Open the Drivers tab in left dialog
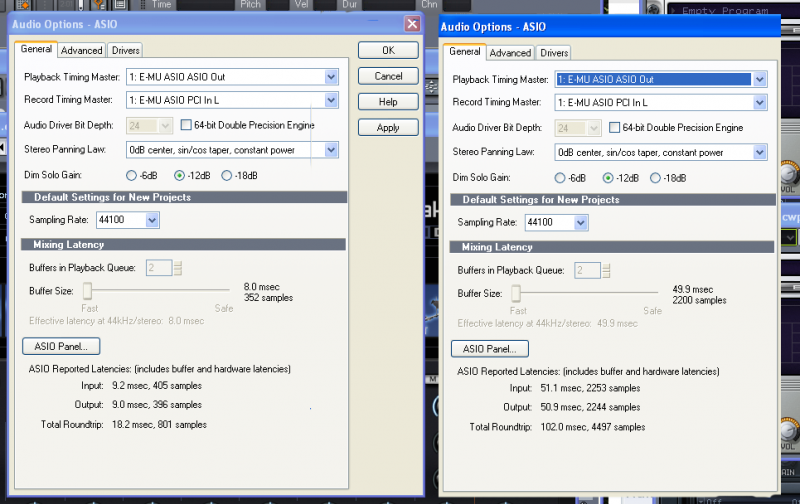800x504 pixels. [125, 50]
